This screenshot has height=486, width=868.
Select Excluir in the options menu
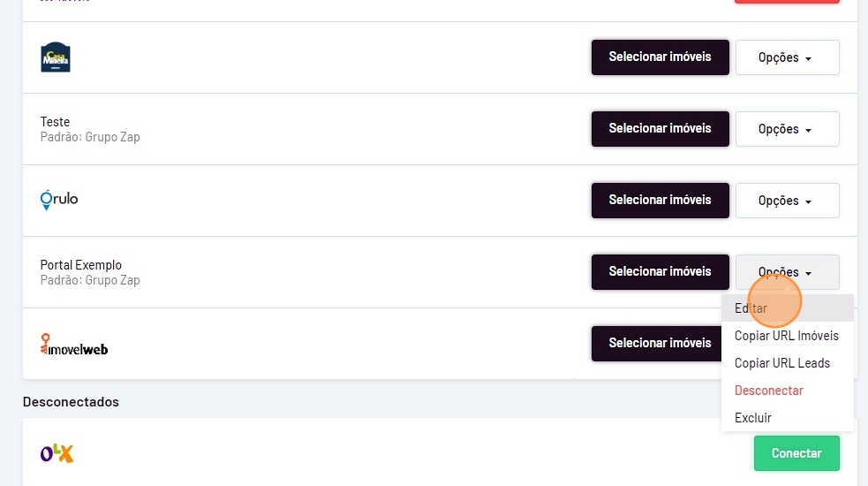(753, 418)
